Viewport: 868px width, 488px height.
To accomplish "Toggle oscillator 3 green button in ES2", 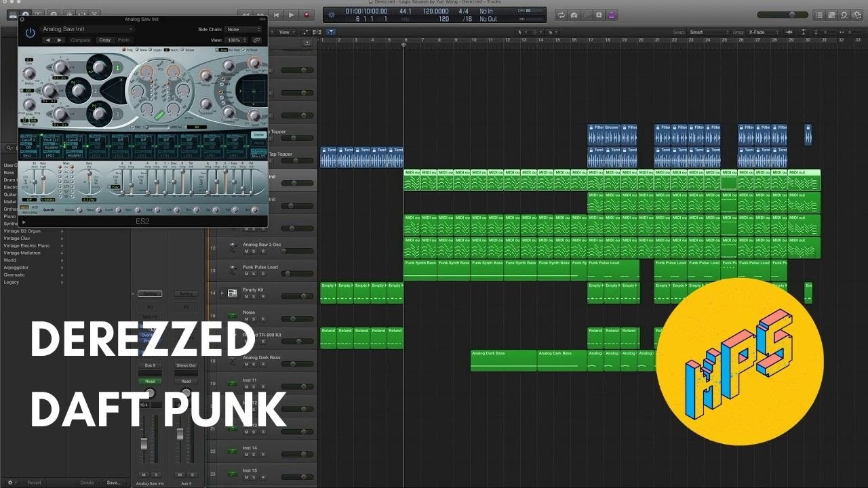I will tap(117, 113).
